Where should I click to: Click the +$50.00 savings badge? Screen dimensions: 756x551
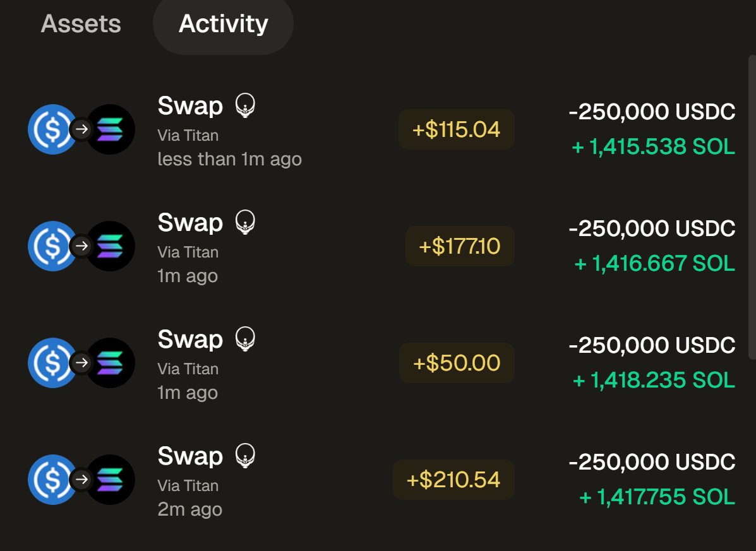[x=457, y=363]
